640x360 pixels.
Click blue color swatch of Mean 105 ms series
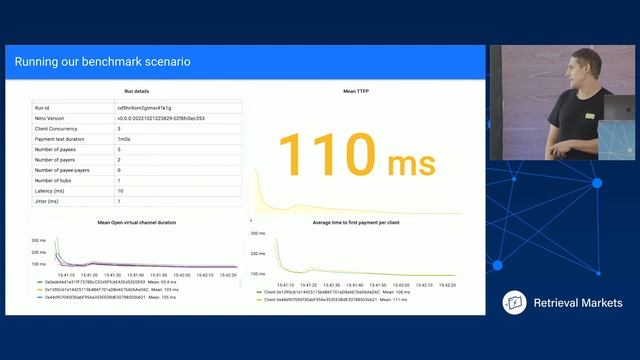point(40,298)
